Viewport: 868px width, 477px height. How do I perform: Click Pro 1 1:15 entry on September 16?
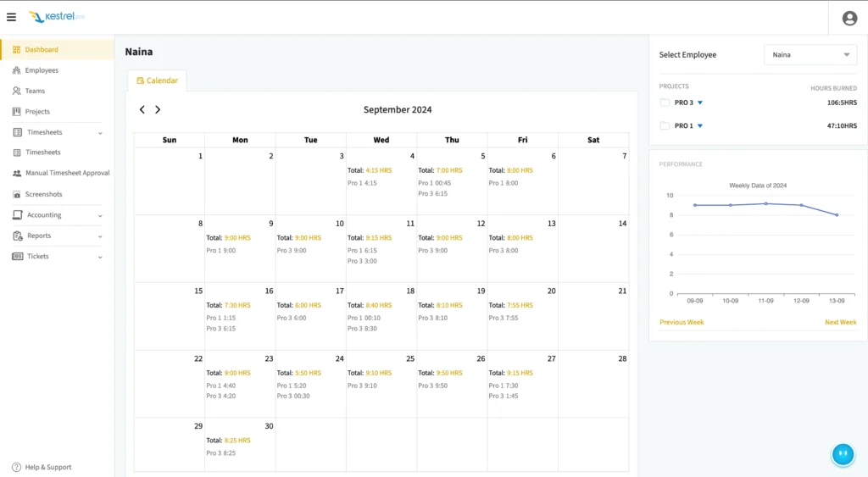221,319
